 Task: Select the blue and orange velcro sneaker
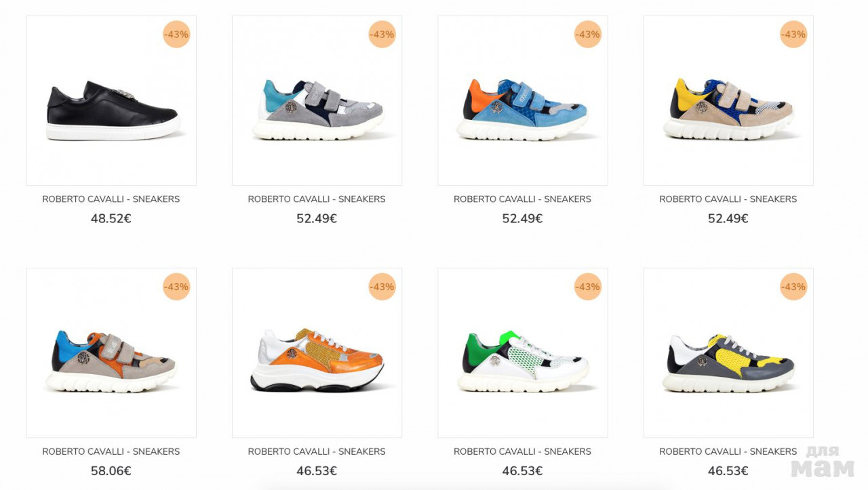[522, 110]
